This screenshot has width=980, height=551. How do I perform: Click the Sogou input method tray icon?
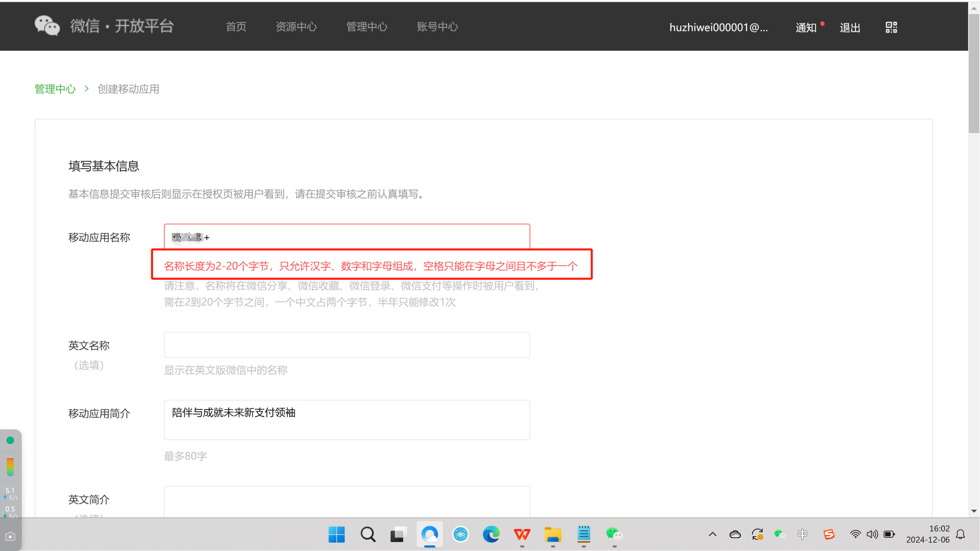pos(829,534)
